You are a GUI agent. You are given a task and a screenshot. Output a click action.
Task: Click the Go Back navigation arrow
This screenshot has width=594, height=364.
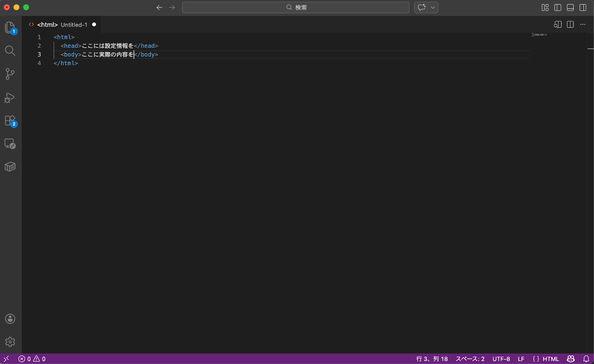(159, 7)
